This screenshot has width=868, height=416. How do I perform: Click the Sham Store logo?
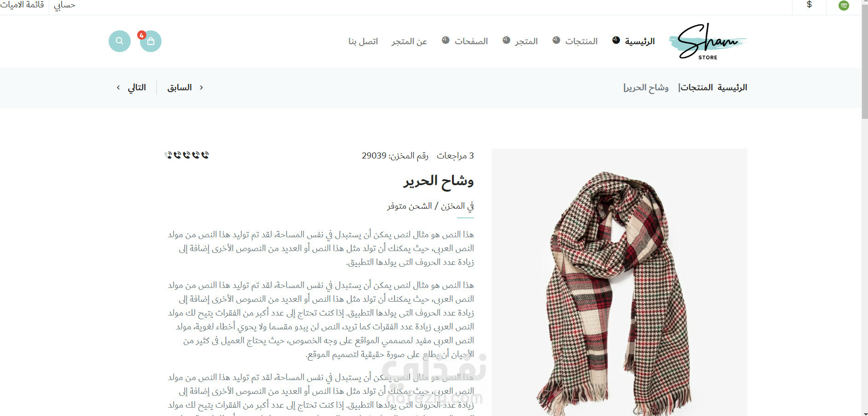coord(708,41)
